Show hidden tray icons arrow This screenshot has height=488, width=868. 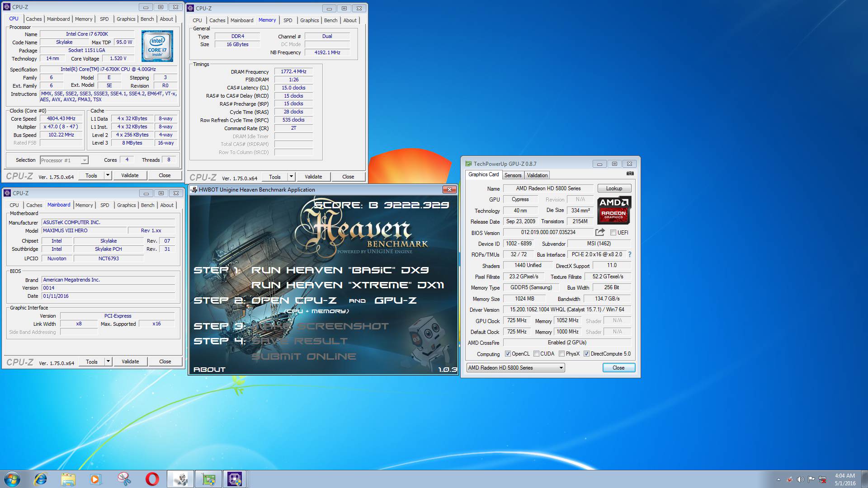[x=778, y=479]
